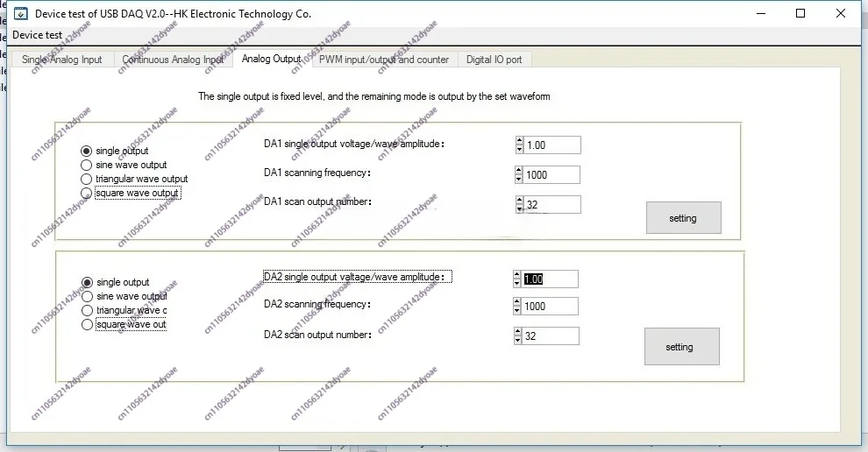Apply DA2 settings with setting button
Viewport: 868px width, 452px height.
click(x=682, y=347)
